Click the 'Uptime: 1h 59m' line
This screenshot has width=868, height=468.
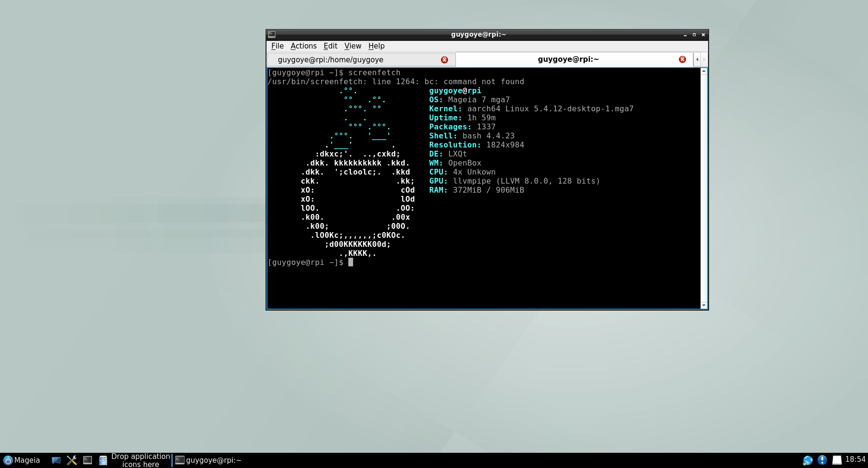[x=462, y=118]
